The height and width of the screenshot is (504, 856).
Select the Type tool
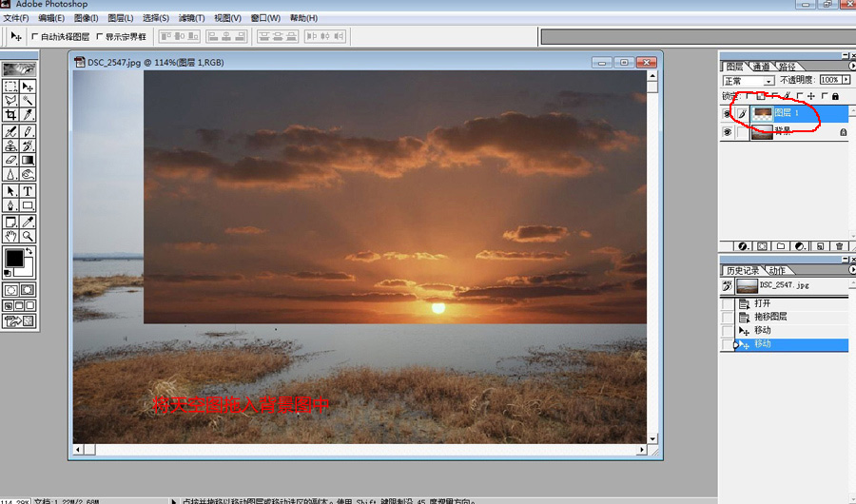pyautogui.click(x=28, y=191)
